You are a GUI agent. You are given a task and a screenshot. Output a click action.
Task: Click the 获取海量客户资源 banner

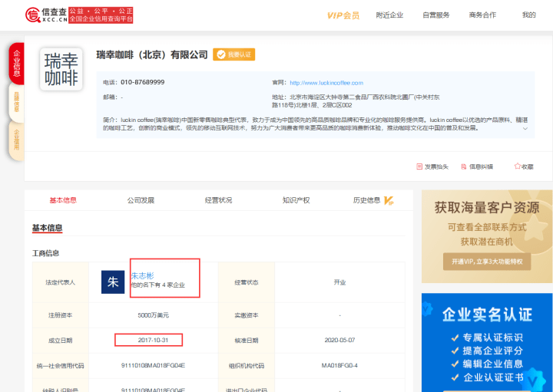coord(487,236)
